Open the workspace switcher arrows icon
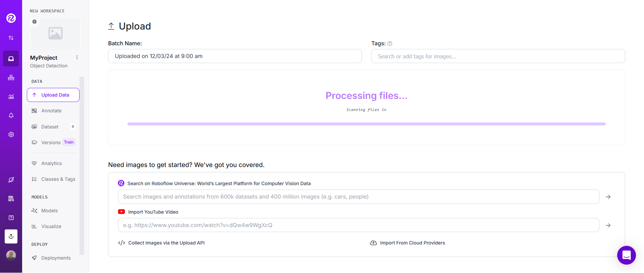The height and width of the screenshot is (273, 644). pos(11,38)
